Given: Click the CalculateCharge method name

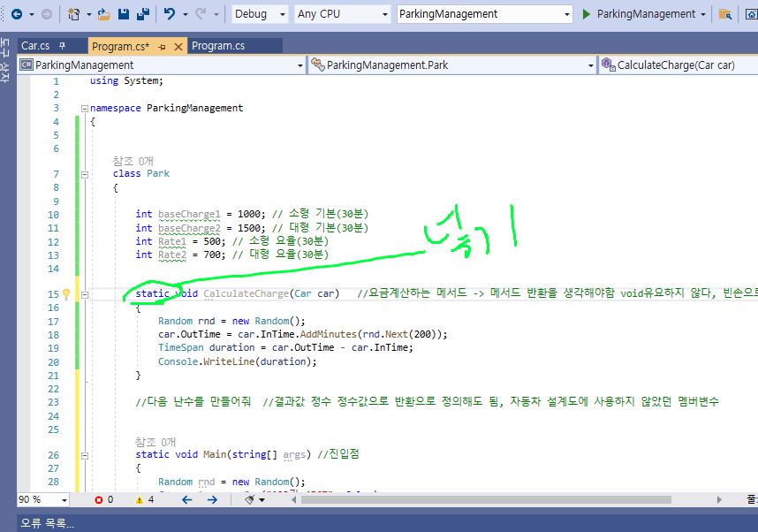Looking at the screenshot, I should (x=246, y=293).
